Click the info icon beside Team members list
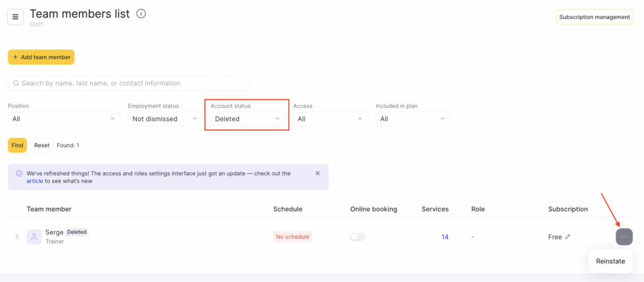The image size is (644, 282). click(141, 14)
